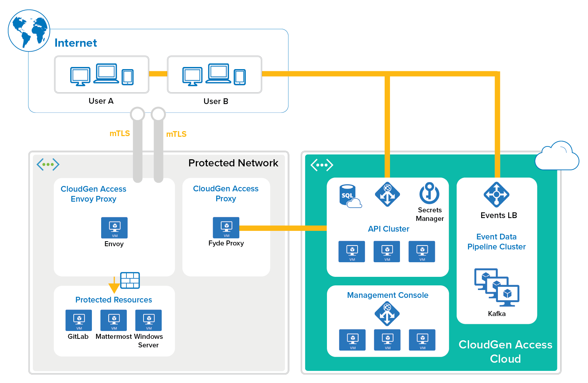The width and height of the screenshot is (588, 383).
Task: Click the "CloudGen Access Cloud" label
Action: point(505,351)
